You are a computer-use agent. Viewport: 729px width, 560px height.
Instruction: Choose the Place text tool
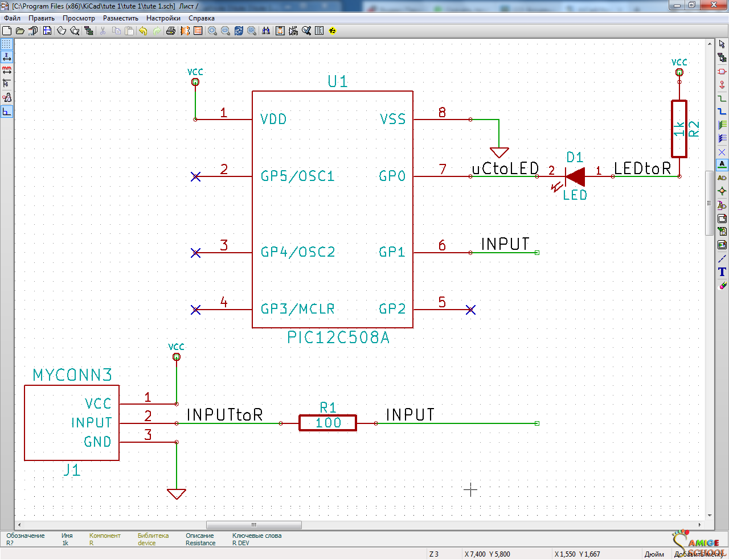(x=722, y=272)
